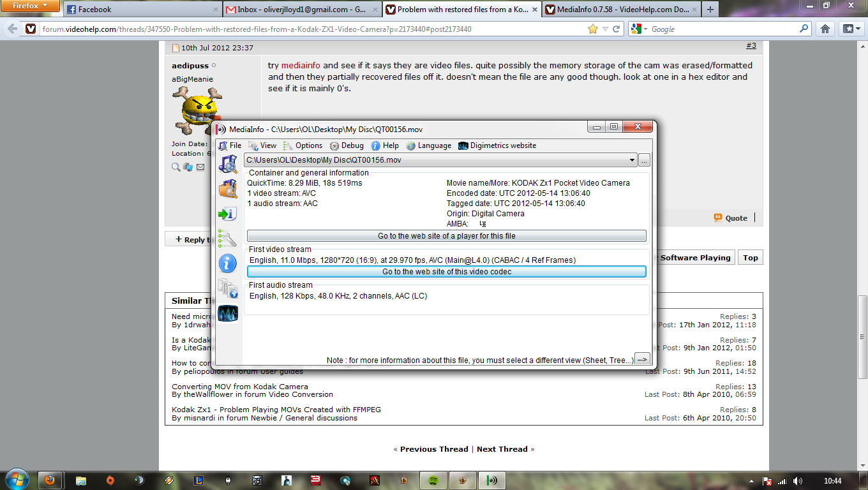
Task: Click the volume speaker icon in system tray
Action: click(798, 480)
